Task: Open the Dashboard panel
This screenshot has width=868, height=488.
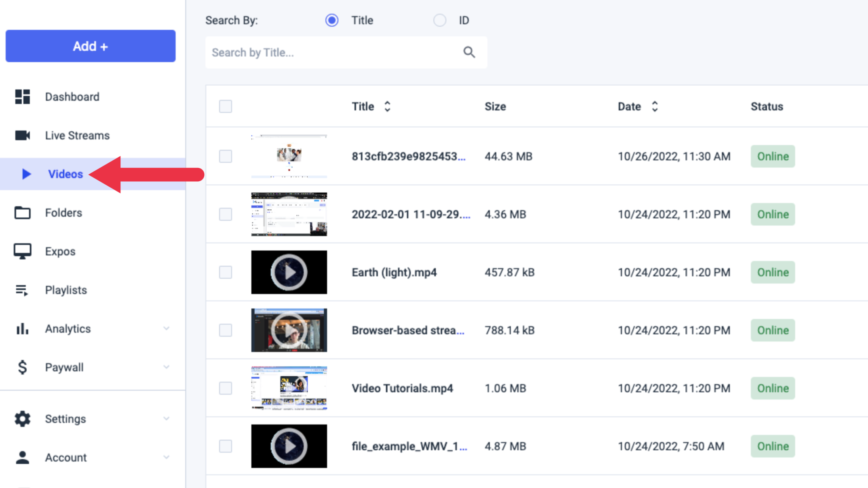Action: click(x=72, y=97)
